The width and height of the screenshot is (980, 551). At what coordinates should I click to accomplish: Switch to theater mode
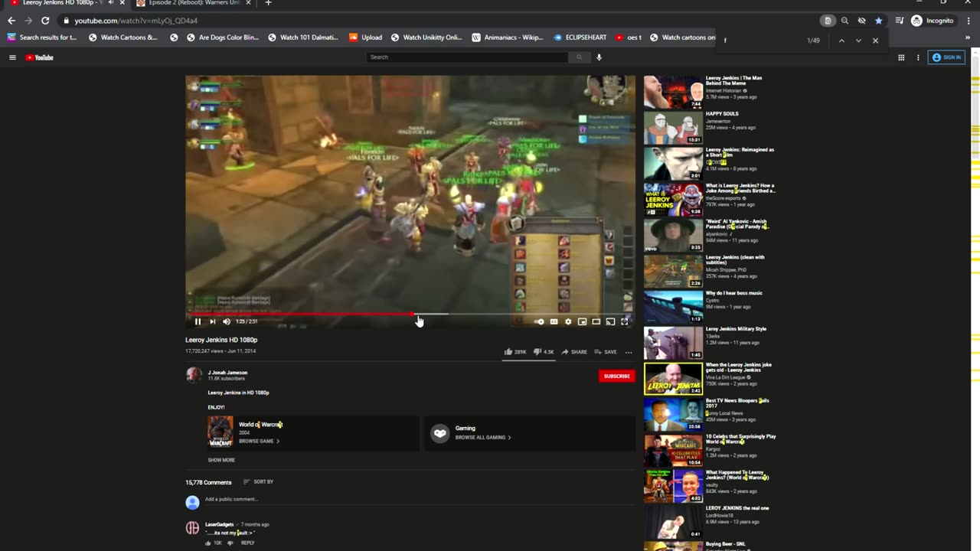point(596,321)
